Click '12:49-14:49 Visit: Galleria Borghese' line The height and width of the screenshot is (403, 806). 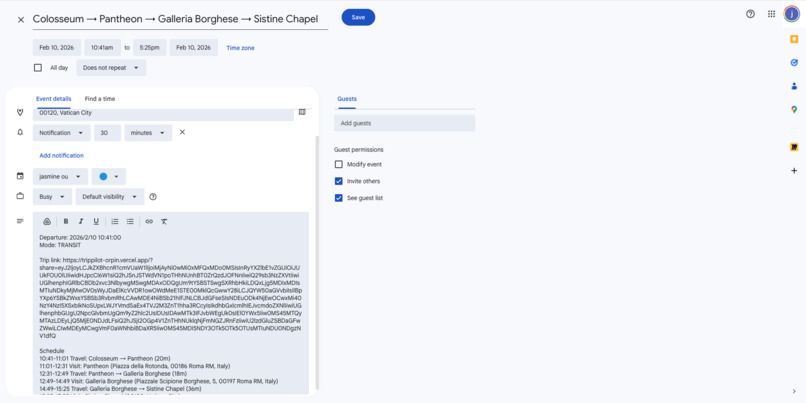point(158,381)
